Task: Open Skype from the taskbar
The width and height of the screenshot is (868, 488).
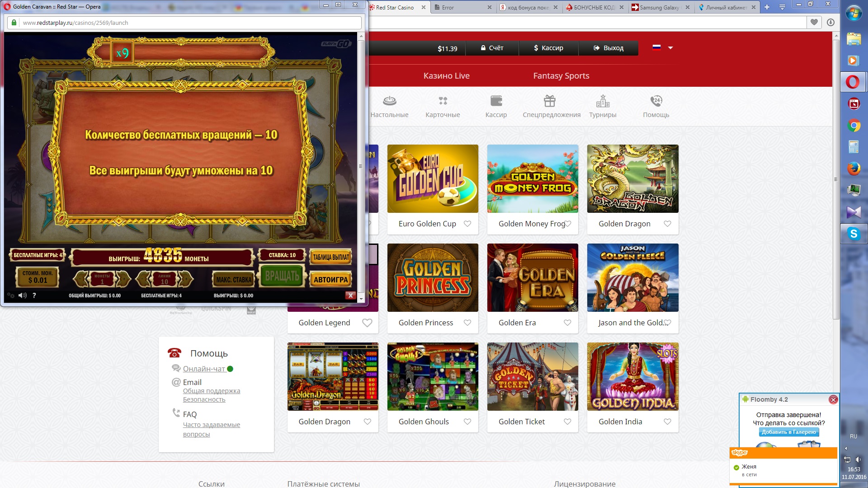Action: [x=854, y=234]
